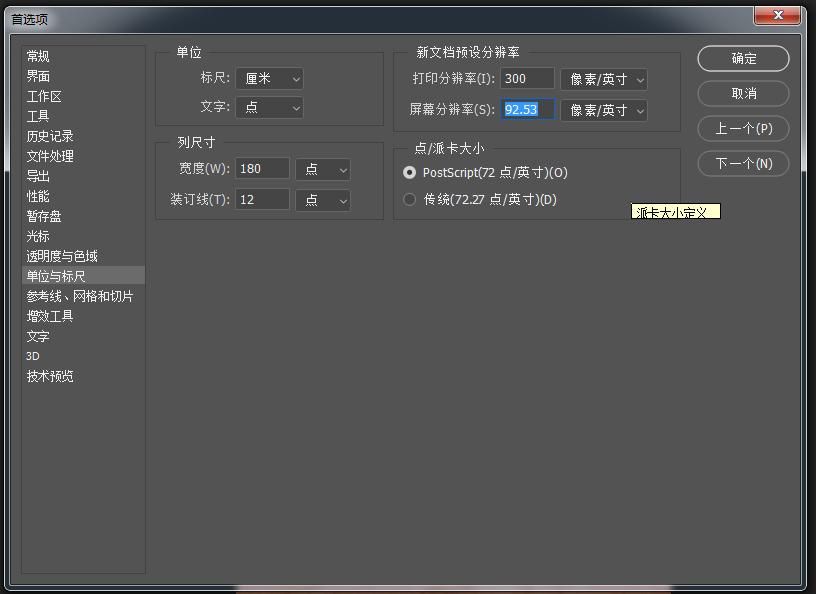Select the 常规 category in the sidebar
The width and height of the screenshot is (816, 594).
tap(37, 56)
